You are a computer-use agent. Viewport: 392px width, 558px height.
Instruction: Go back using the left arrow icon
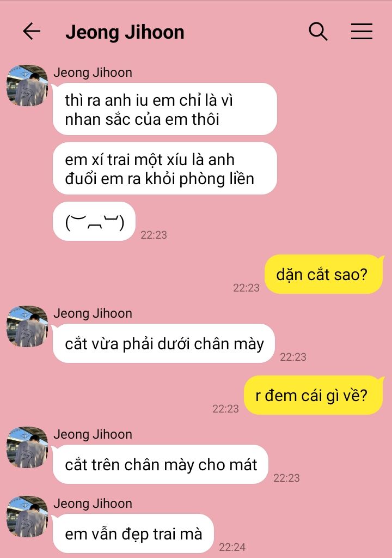[x=32, y=31]
